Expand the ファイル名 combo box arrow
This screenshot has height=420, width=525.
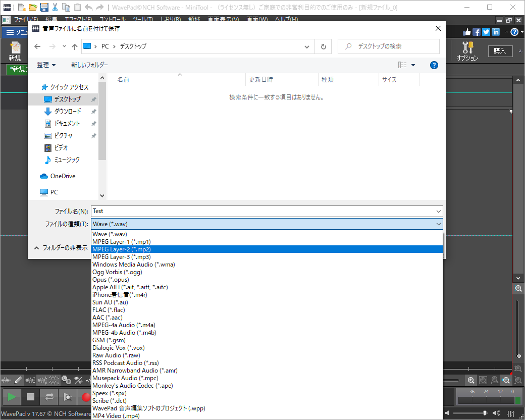(x=438, y=211)
